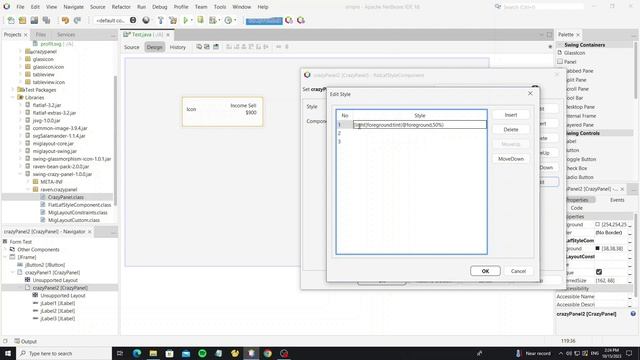Open the Events tab in Properties
This screenshot has width=640, height=360.
pyautogui.click(x=617, y=200)
